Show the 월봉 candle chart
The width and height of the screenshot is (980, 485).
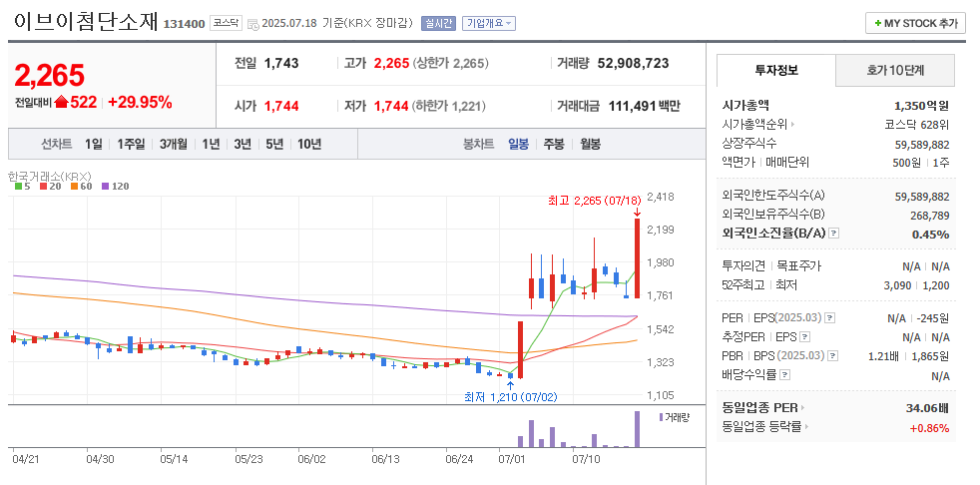[590, 145]
